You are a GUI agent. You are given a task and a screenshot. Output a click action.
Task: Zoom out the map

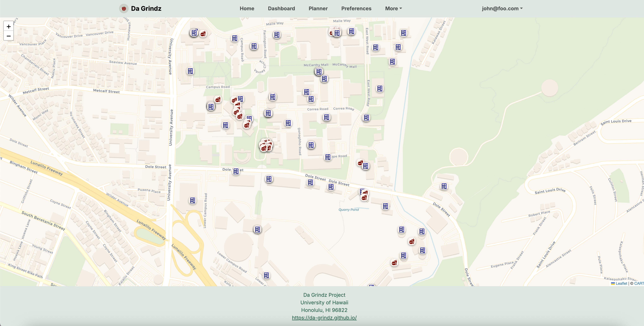coord(9,36)
